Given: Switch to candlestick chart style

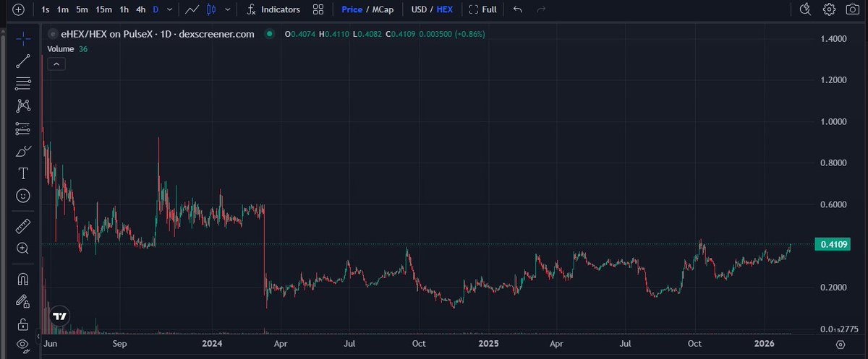Looking at the screenshot, I should click(211, 10).
